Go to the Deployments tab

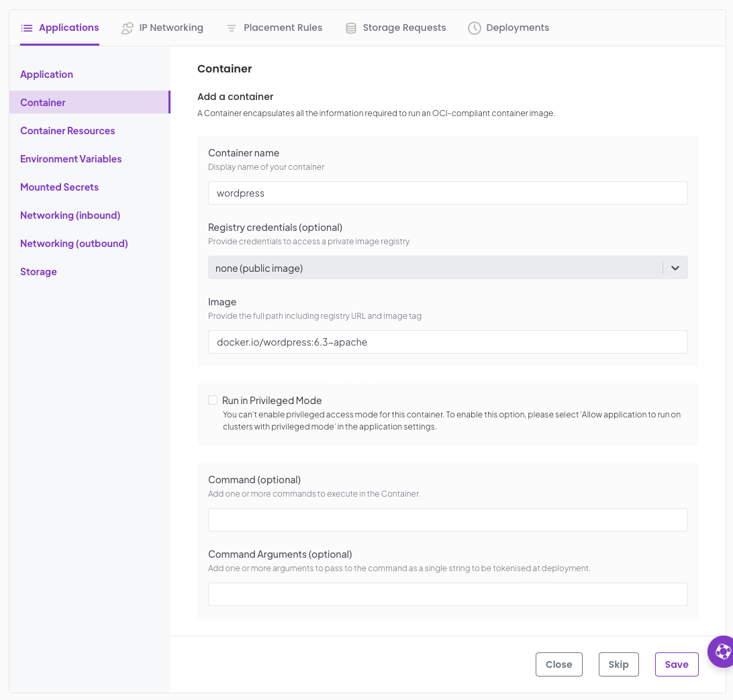tap(509, 28)
